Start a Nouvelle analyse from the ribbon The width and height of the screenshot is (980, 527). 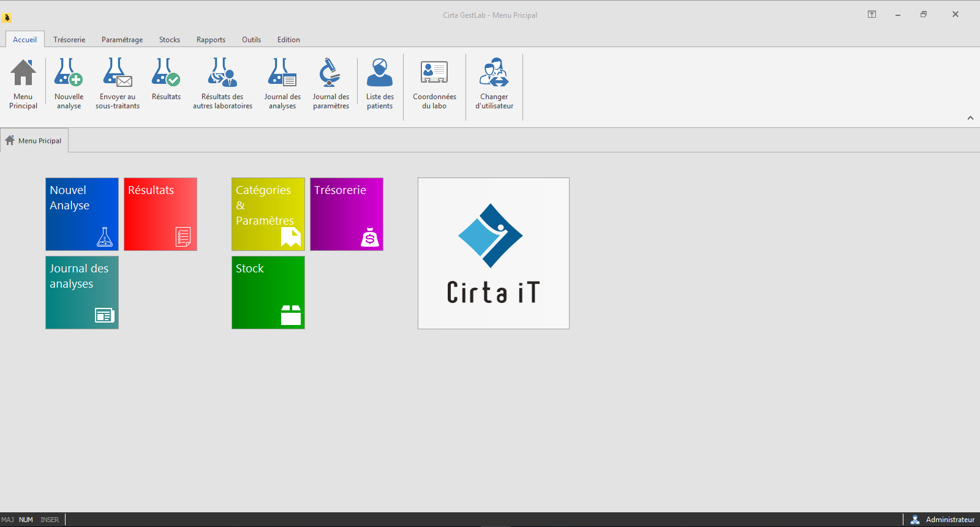[x=69, y=84]
